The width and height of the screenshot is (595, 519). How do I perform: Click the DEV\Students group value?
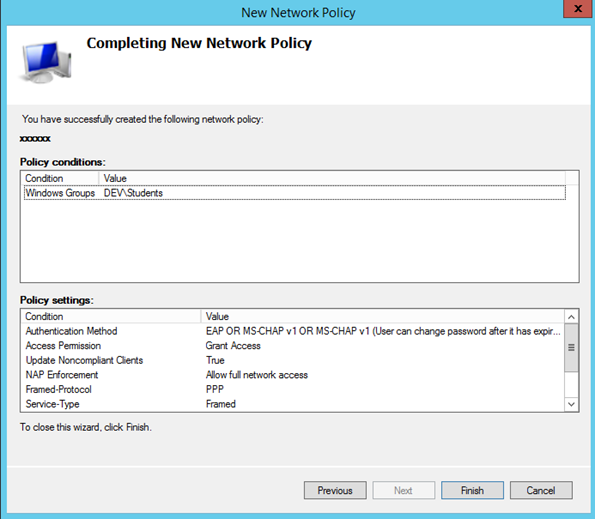(x=133, y=193)
